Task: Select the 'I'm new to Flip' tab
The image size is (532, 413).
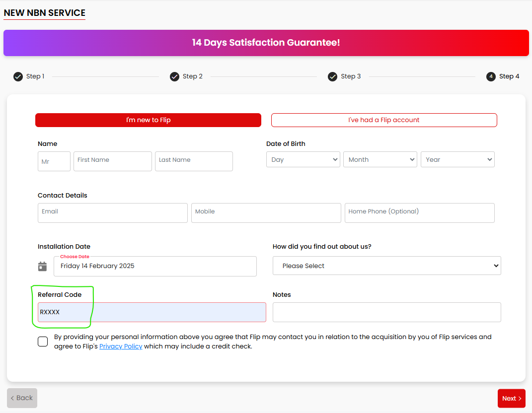Action: 148,120
